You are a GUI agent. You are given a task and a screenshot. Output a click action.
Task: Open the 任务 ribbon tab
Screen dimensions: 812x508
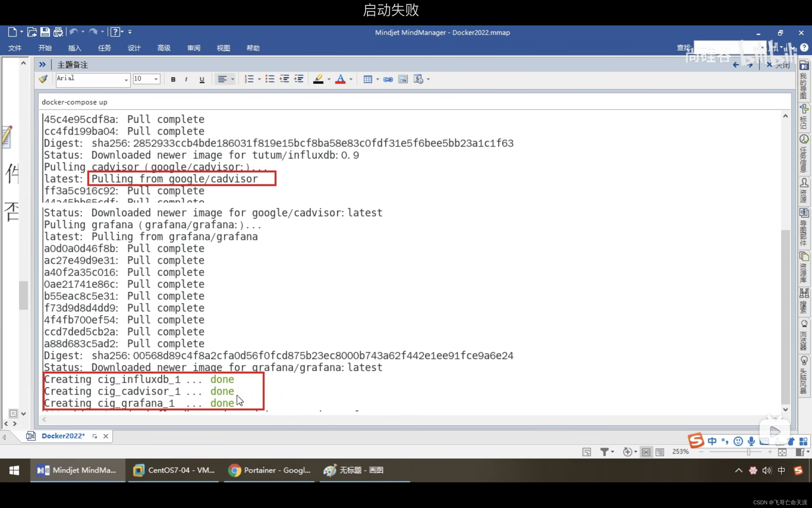click(x=104, y=48)
